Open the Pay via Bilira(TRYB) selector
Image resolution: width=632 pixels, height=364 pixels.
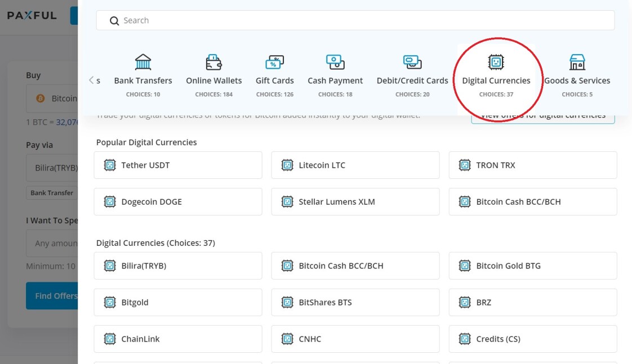[52, 168]
